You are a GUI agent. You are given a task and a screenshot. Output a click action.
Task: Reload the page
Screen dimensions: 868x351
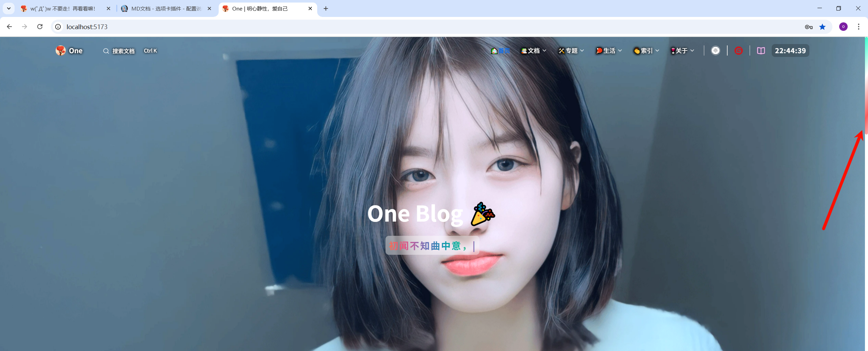point(40,27)
